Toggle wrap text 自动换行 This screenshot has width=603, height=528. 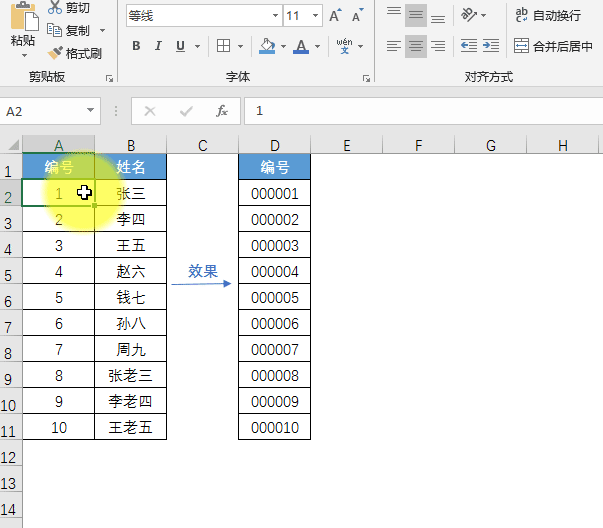[548, 15]
